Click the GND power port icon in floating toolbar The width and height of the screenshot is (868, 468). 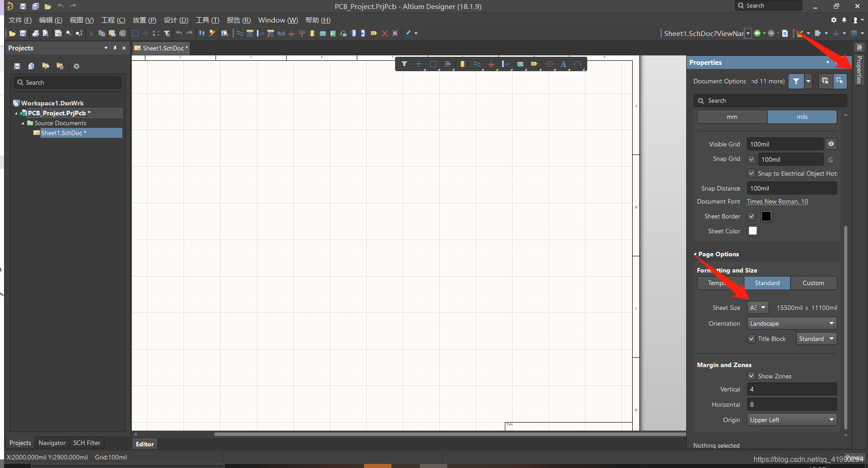[491, 64]
